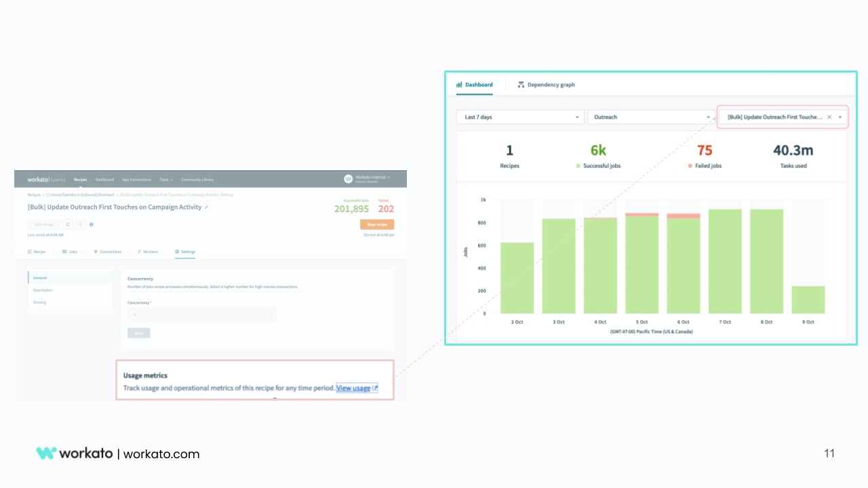Switch to the Connections tab
This screenshot has width=868, height=488.
(x=108, y=251)
